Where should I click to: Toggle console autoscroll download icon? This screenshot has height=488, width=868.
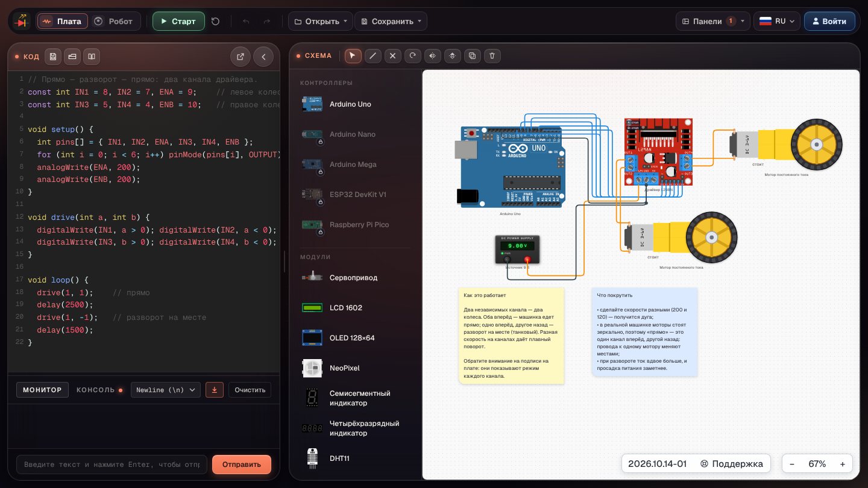[214, 390]
